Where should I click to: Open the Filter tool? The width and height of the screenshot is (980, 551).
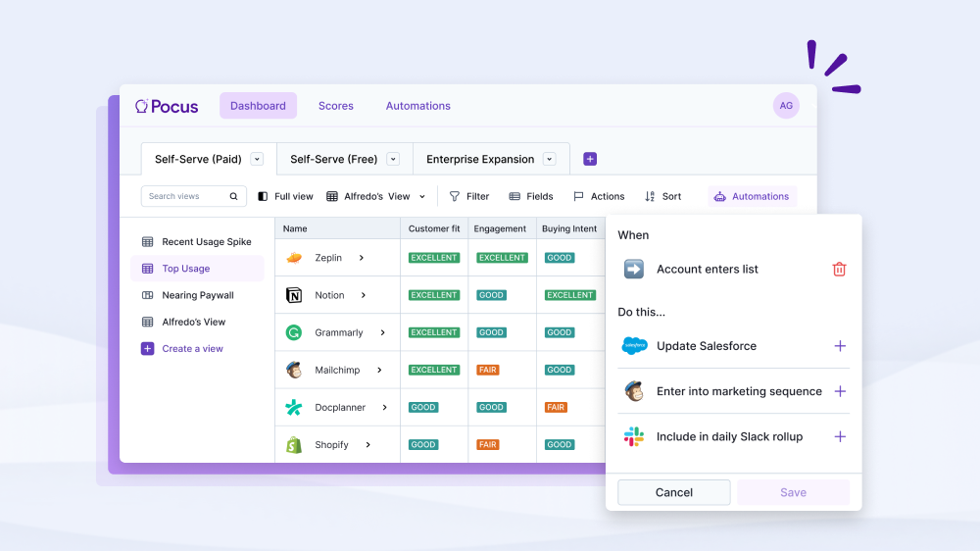tap(469, 196)
